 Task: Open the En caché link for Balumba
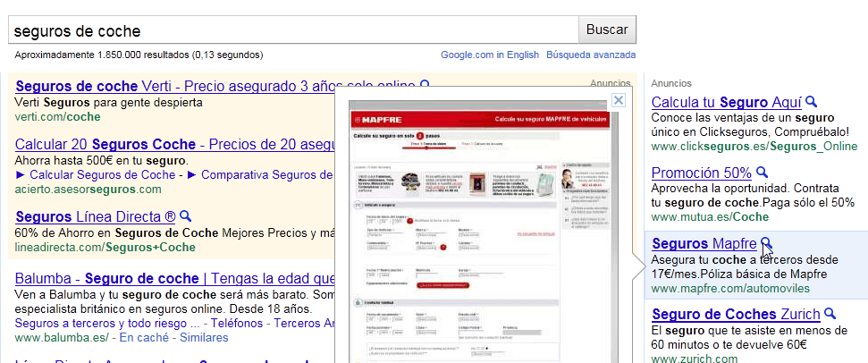coord(143,338)
